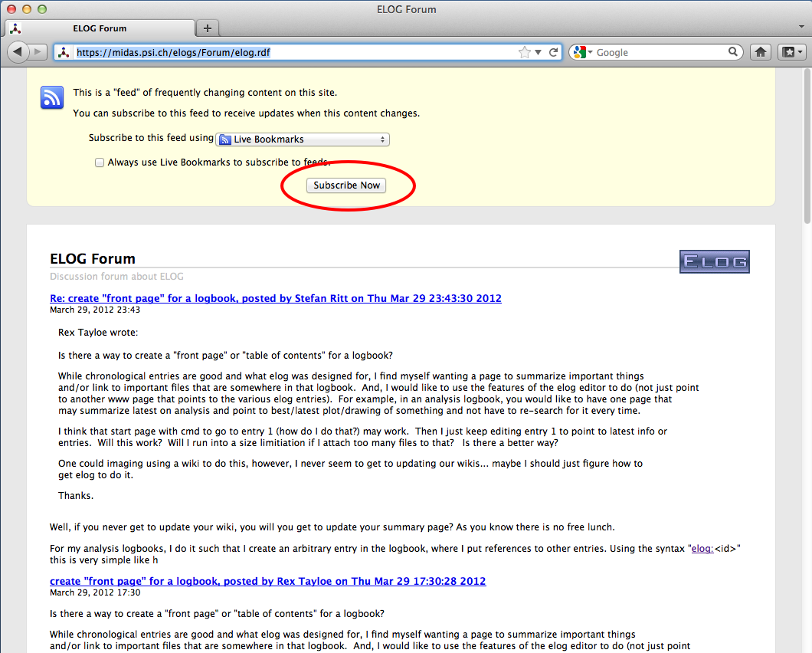Enable 'Always use Live Bookmarks' checkbox
Image resolution: width=812 pixels, height=653 pixels.
[x=100, y=162]
